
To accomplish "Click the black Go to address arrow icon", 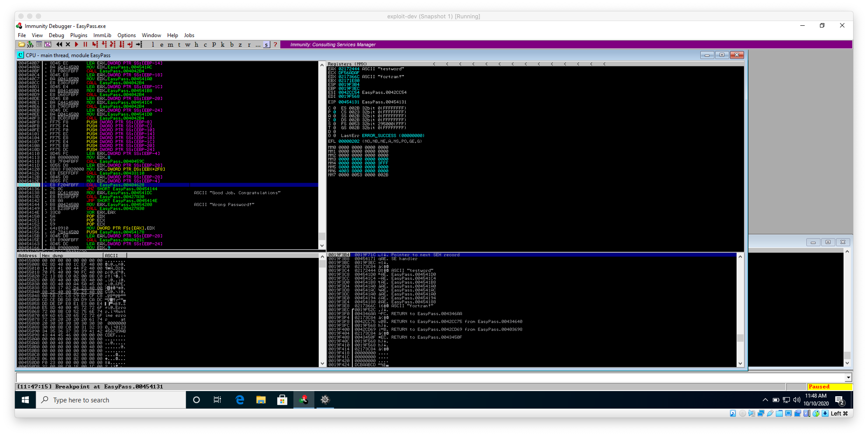I will 139,45.
